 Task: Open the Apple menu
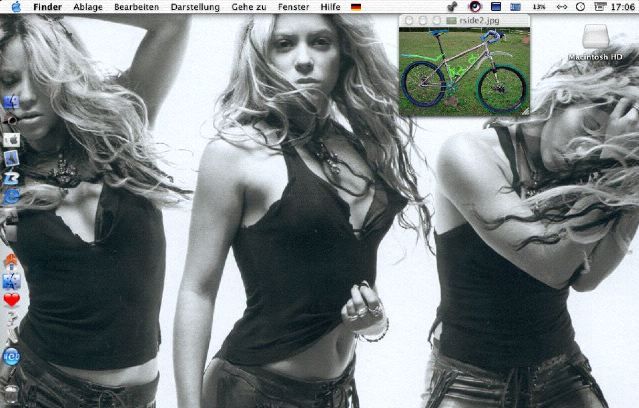pyautogui.click(x=14, y=6)
